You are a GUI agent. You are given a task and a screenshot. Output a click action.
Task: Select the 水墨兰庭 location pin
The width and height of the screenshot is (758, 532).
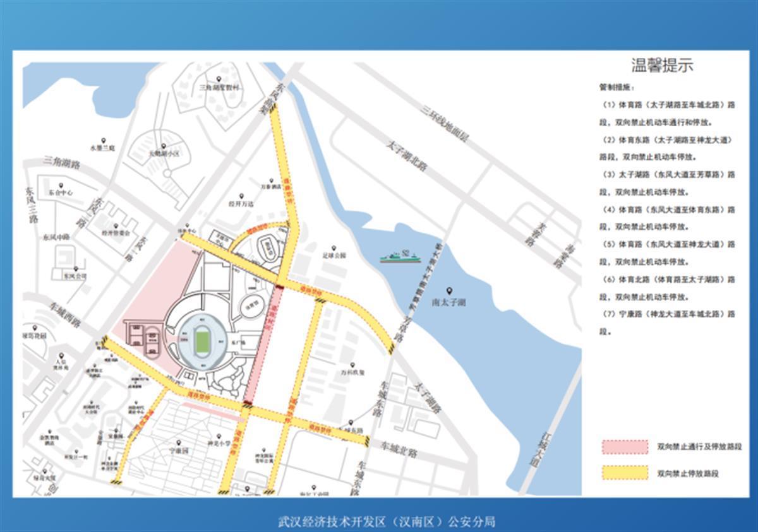pyautogui.click(x=103, y=140)
